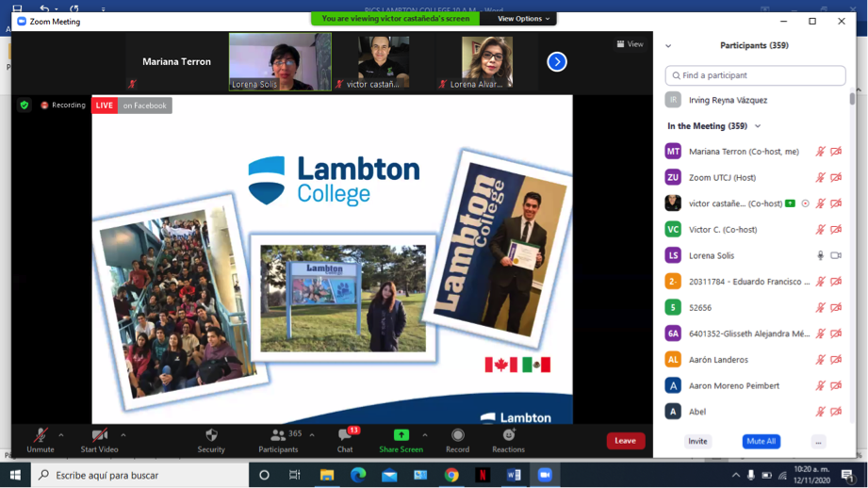
Task: Toggle mute icon for Victor C.
Action: tap(820, 230)
